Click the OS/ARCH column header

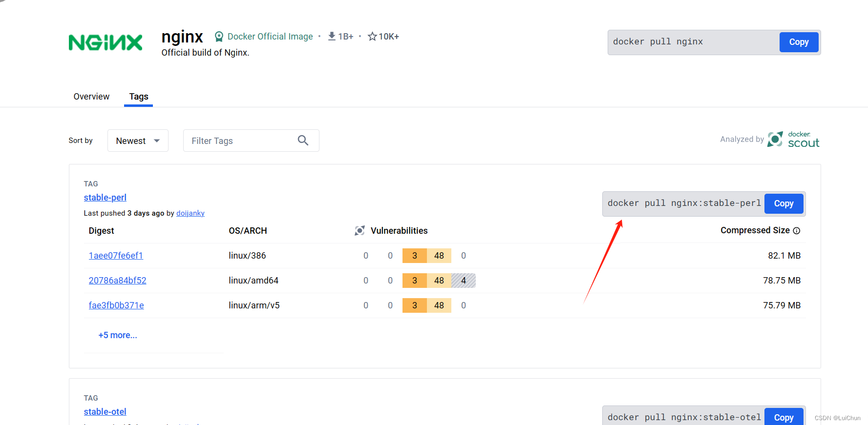248,231
